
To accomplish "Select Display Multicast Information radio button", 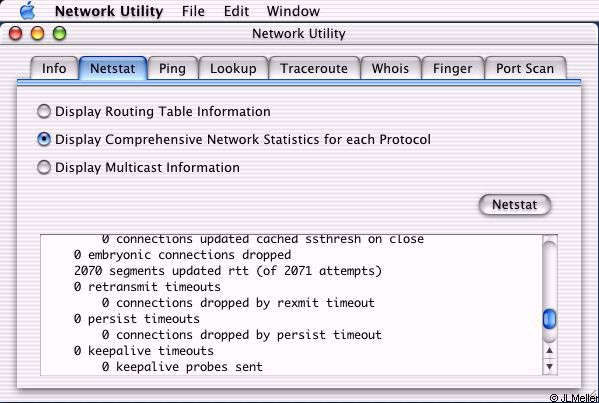I will coord(44,167).
